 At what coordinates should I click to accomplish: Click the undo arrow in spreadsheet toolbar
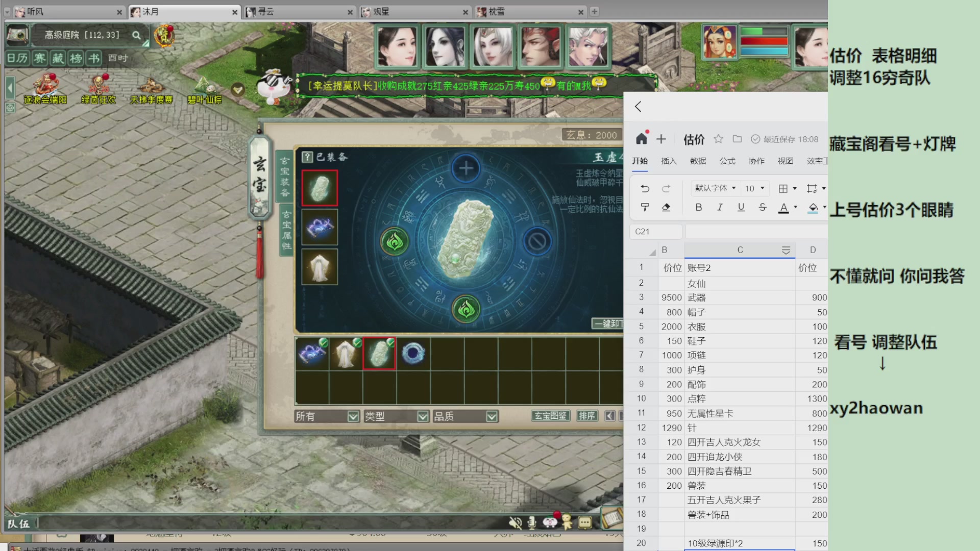pos(645,188)
